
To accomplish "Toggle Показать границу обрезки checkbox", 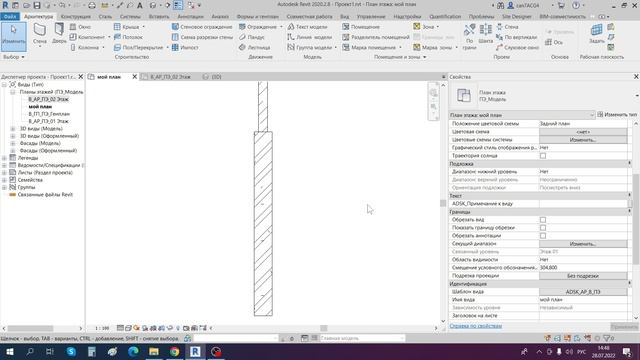I will 543,228.
